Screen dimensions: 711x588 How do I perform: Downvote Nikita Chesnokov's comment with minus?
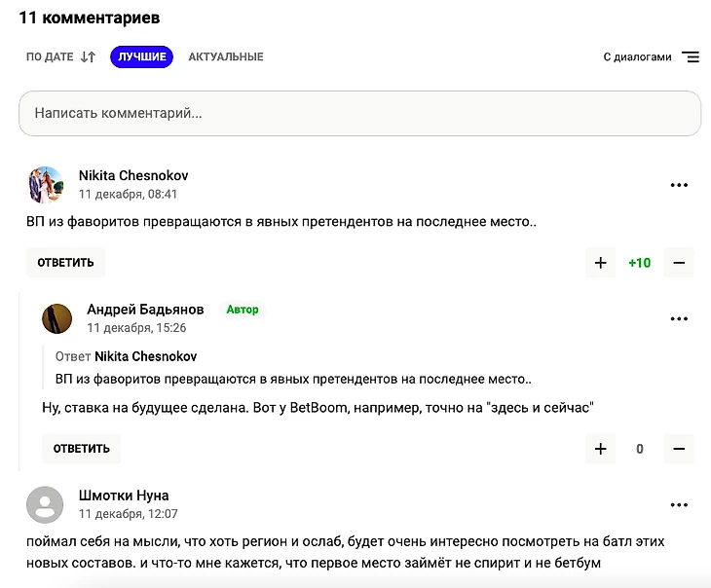point(679,263)
